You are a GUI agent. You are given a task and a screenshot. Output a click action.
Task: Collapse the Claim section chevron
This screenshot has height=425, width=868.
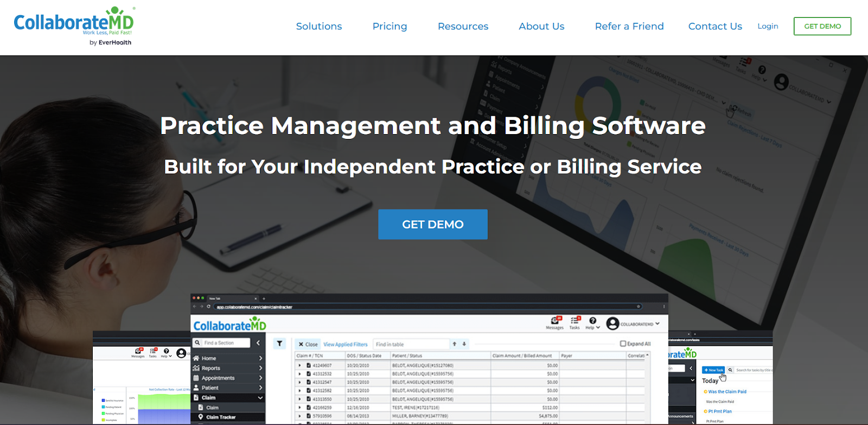(x=260, y=398)
